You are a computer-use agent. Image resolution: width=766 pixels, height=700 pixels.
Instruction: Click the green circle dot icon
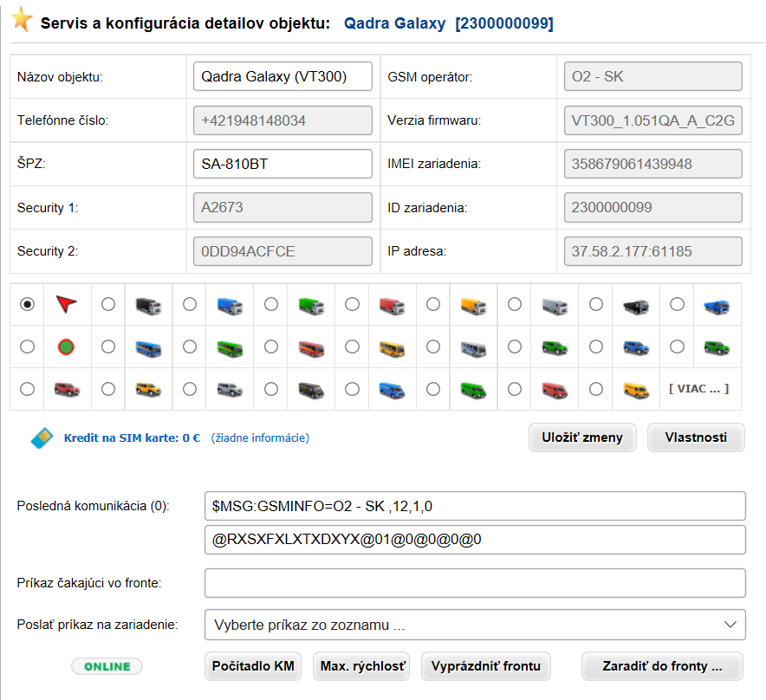(x=66, y=347)
